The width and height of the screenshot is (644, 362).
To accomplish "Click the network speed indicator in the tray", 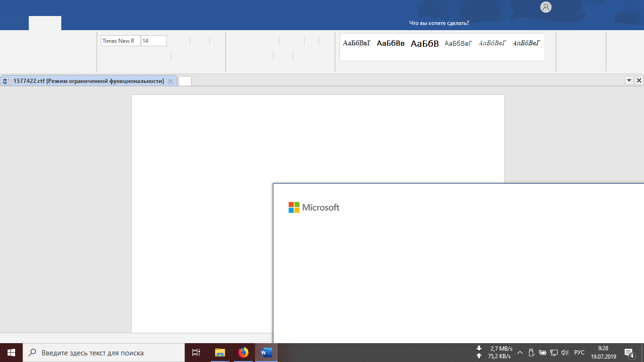I will pos(495,353).
